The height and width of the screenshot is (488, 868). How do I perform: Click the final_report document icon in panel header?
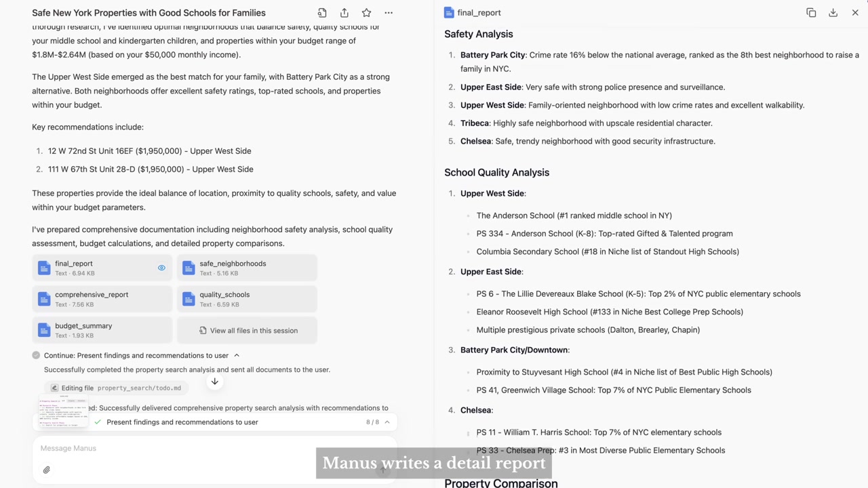pos(449,13)
